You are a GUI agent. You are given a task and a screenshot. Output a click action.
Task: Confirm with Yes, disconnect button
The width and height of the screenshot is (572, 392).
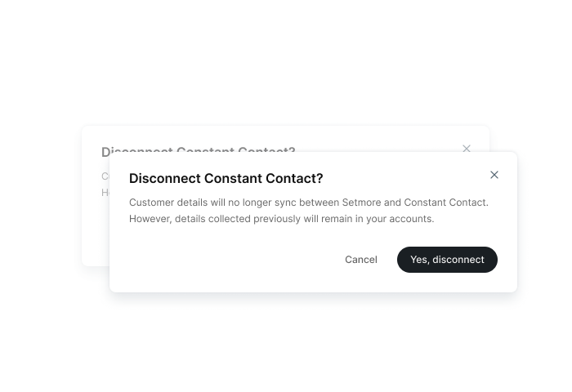(x=447, y=260)
